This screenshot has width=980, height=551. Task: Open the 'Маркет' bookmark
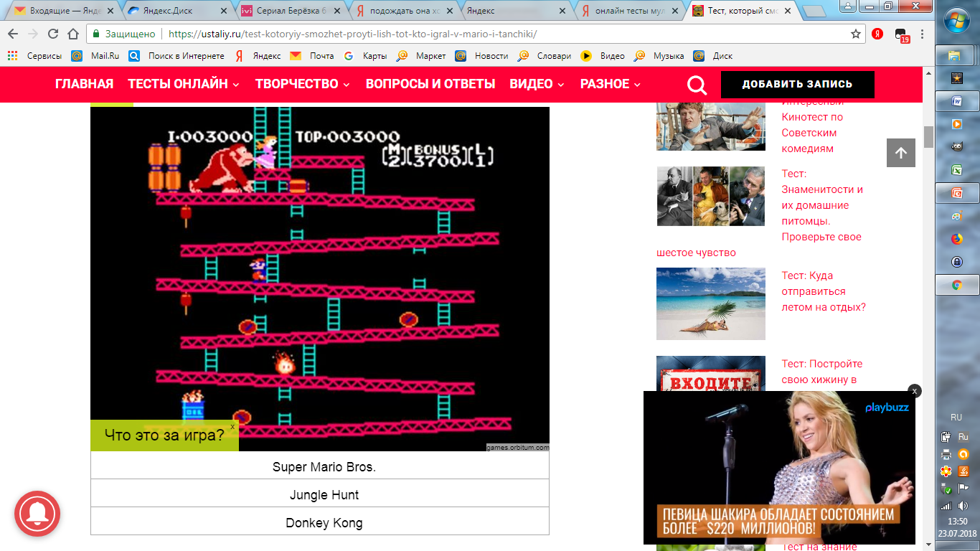421,55
